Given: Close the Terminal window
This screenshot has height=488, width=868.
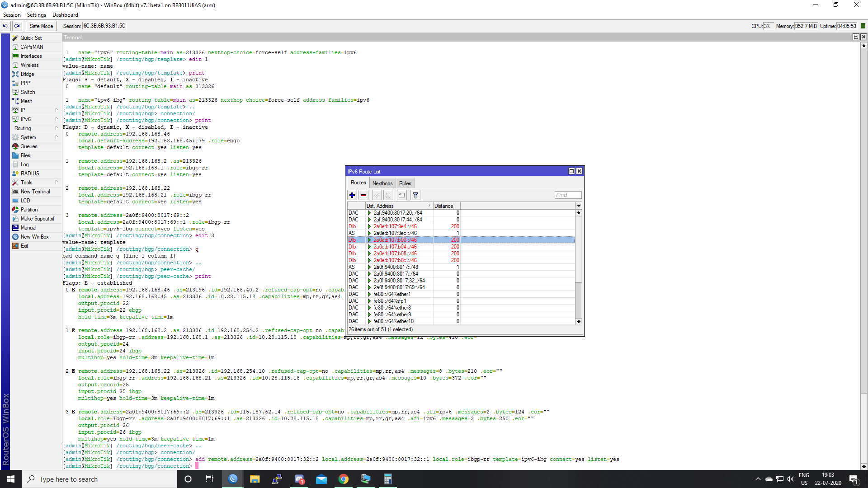Looking at the screenshot, I should coord(863,37).
